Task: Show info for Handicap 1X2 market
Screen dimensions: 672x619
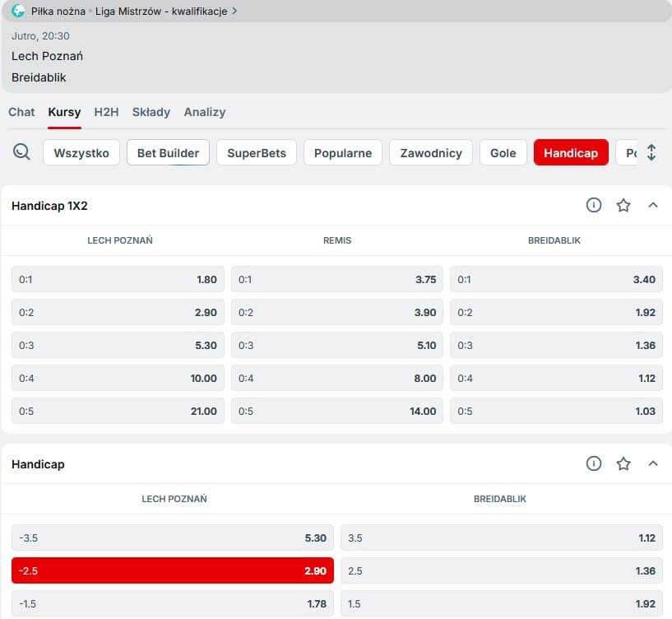Action: (594, 205)
